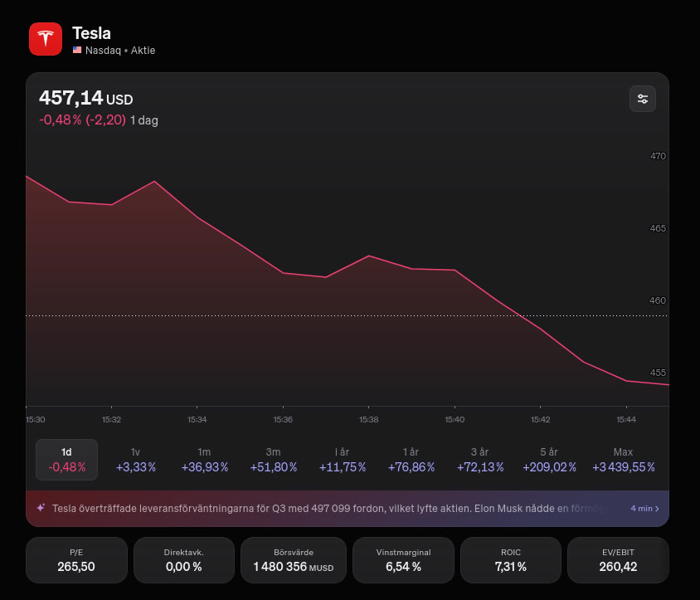Image resolution: width=700 pixels, height=600 pixels.
Task: Click the 15:34 time axis label
Action: [x=197, y=420]
